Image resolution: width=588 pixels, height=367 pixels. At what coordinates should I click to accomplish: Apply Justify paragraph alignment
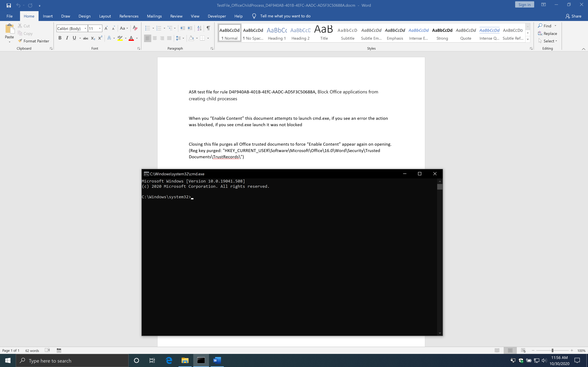click(169, 38)
